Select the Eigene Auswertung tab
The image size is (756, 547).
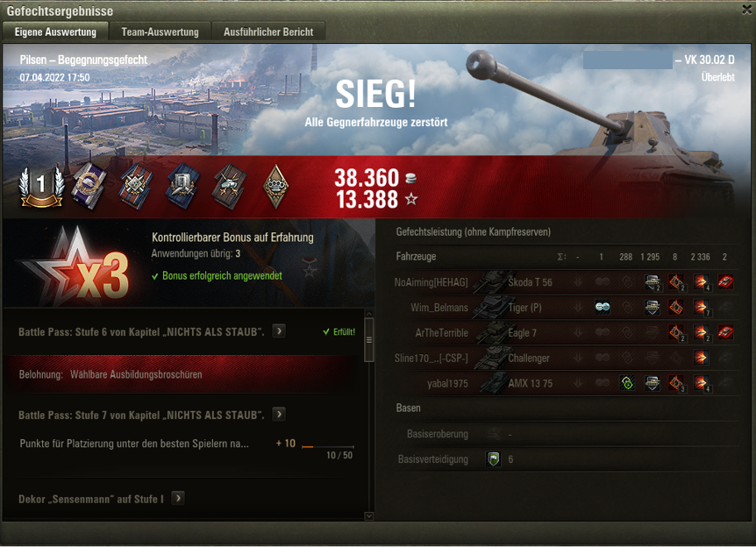click(x=55, y=32)
